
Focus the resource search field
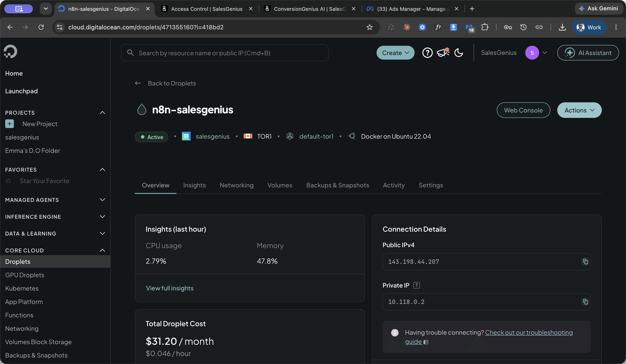click(225, 53)
